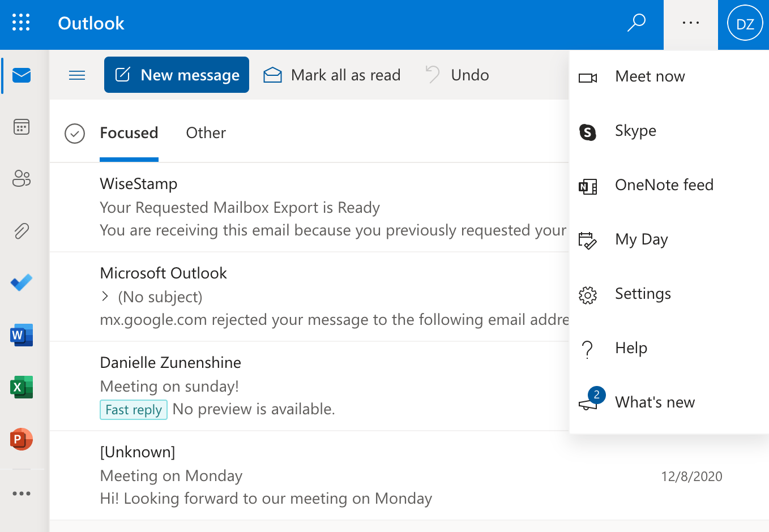Toggle the select all messages circle
This screenshot has height=532, width=769.
(75, 134)
